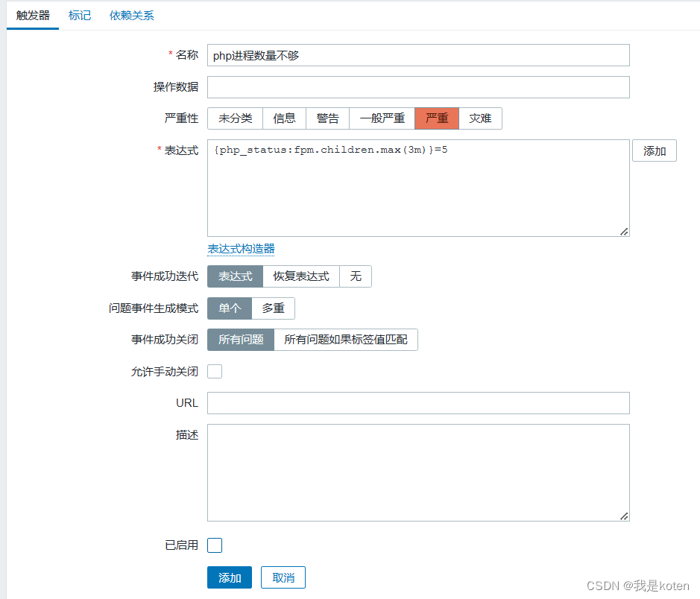Click 添加 button beside expression box

(x=655, y=151)
